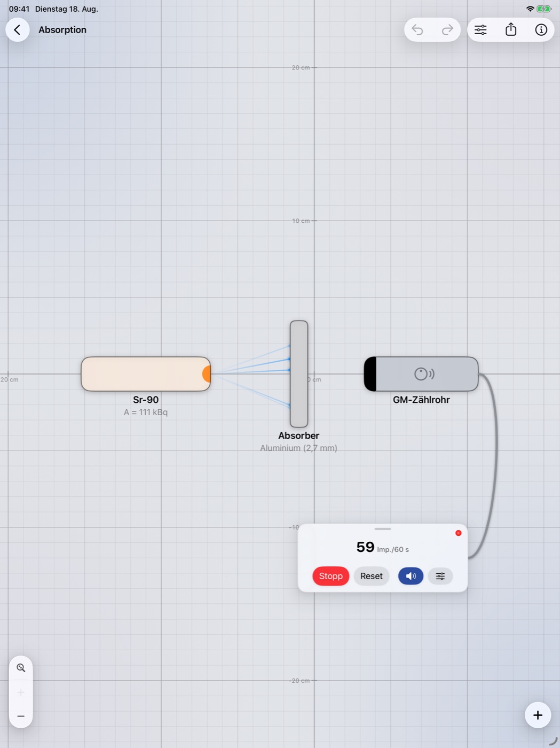
Task: Zoom out with the minus button
Action: pos(21,716)
